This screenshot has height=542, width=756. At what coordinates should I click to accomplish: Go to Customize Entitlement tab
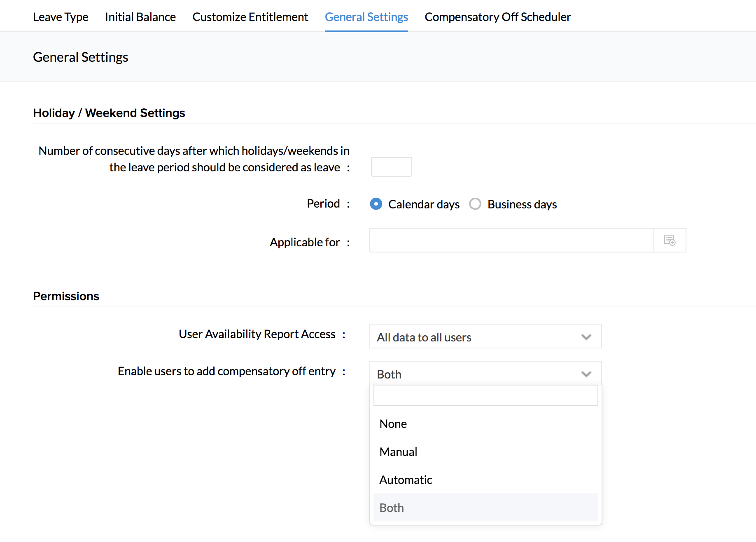(x=250, y=17)
